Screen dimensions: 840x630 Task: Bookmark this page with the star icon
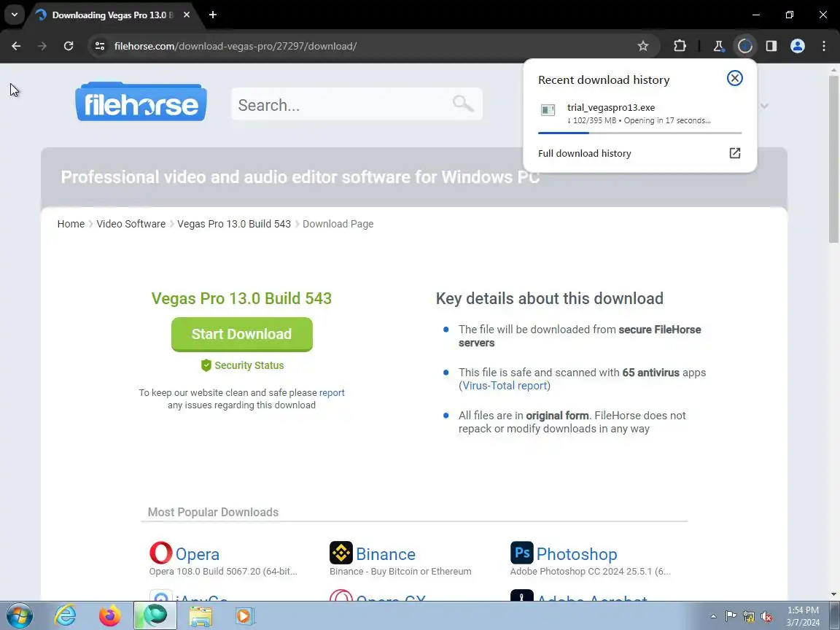pos(643,46)
